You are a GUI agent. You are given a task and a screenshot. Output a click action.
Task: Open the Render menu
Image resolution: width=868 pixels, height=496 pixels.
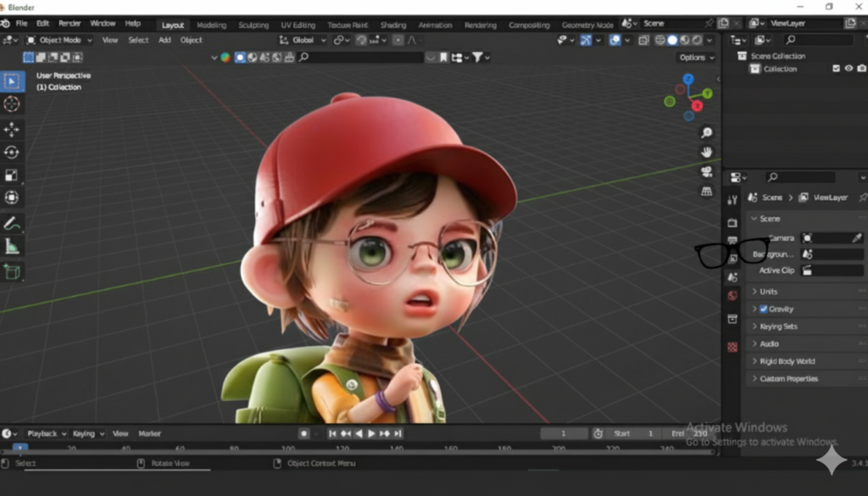pos(70,24)
